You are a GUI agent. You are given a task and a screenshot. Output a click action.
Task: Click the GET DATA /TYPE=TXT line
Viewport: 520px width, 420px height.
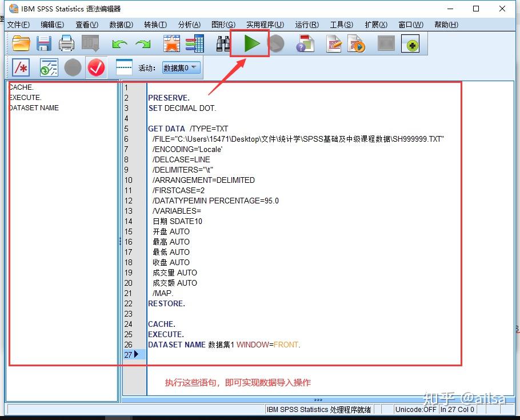(188, 129)
